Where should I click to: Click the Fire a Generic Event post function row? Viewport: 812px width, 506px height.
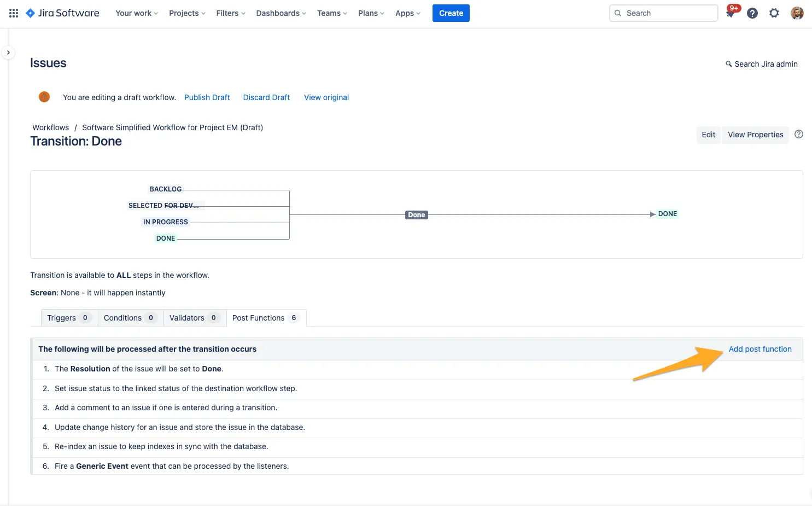(417, 466)
